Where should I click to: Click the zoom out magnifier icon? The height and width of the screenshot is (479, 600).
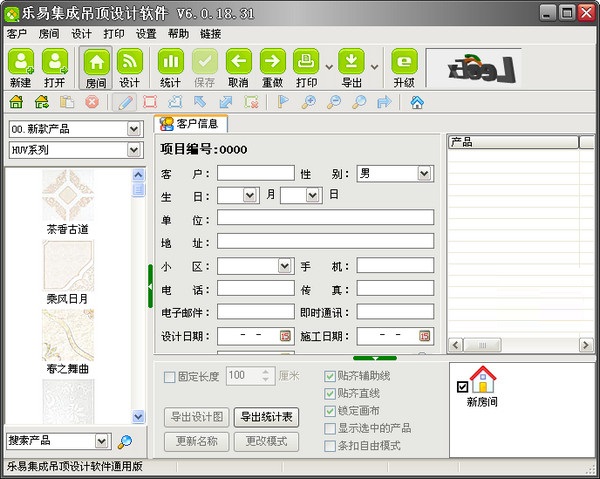point(334,102)
